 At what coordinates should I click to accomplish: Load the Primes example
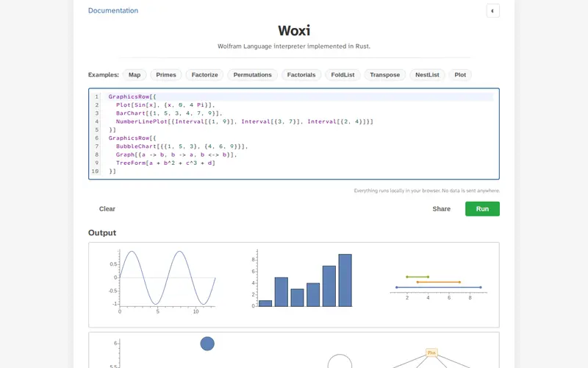click(x=166, y=75)
